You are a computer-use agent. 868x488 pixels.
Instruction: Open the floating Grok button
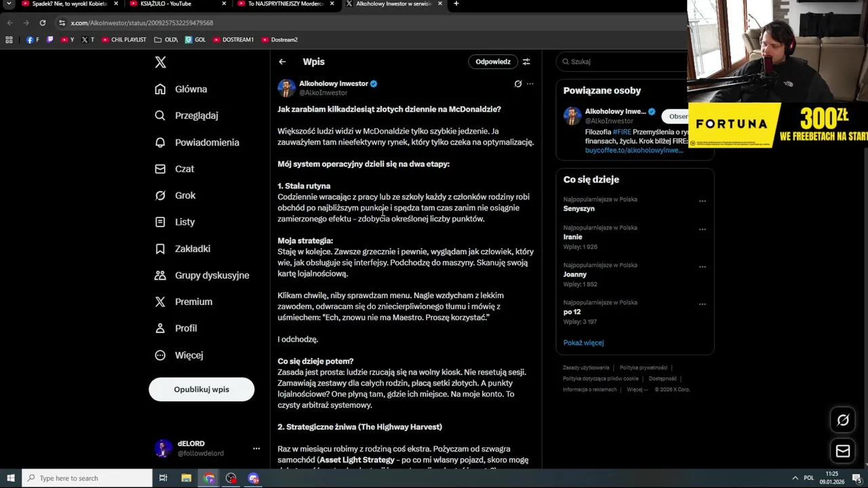click(x=843, y=420)
